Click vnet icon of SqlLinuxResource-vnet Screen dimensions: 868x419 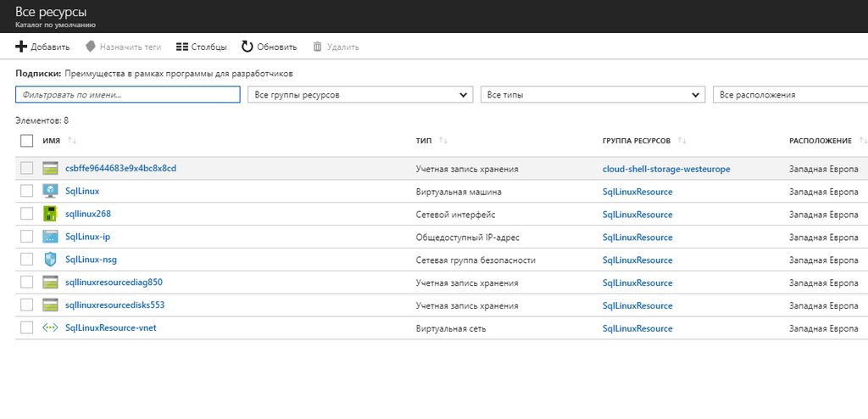(50, 327)
